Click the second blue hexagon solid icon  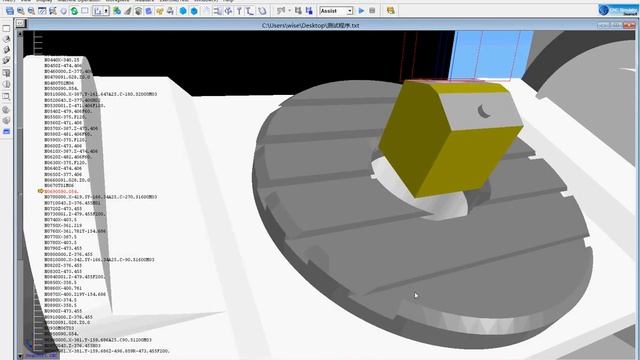tap(194, 11)
